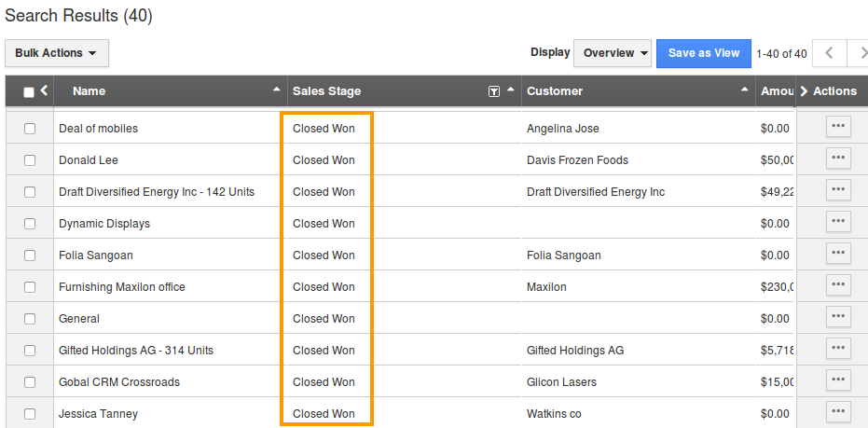Click the Save as View button
The height and width of the screenshot is (428, 868).
pos(704,53)
